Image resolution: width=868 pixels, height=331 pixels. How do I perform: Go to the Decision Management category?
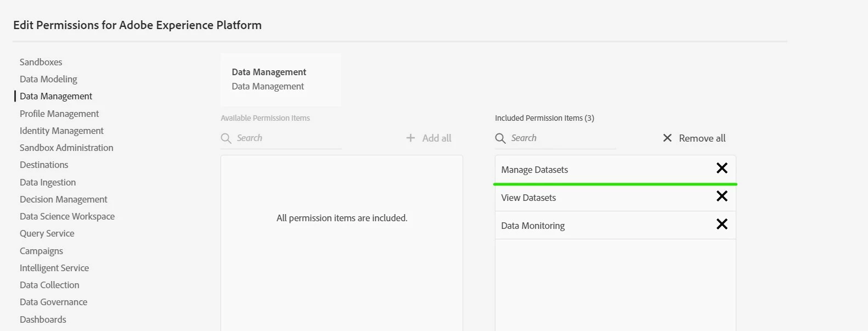click(64, 199)
